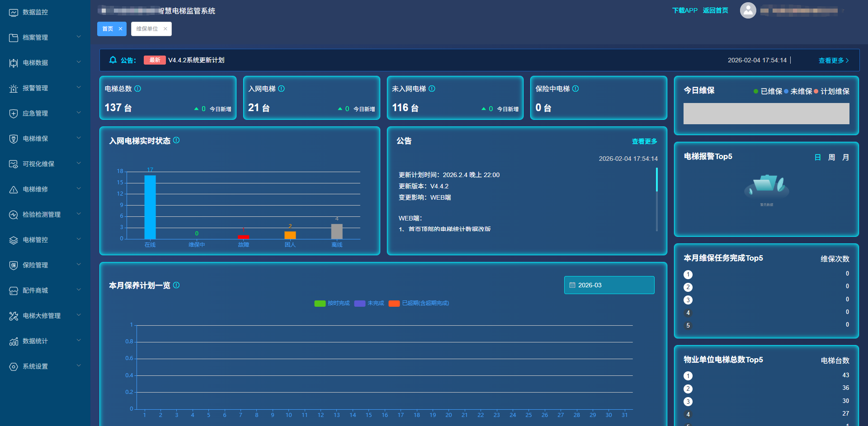Click the info icon beside 电梯总数
Image resolution: width=868 pixels, height=426 pixels.
coord(138,89)
